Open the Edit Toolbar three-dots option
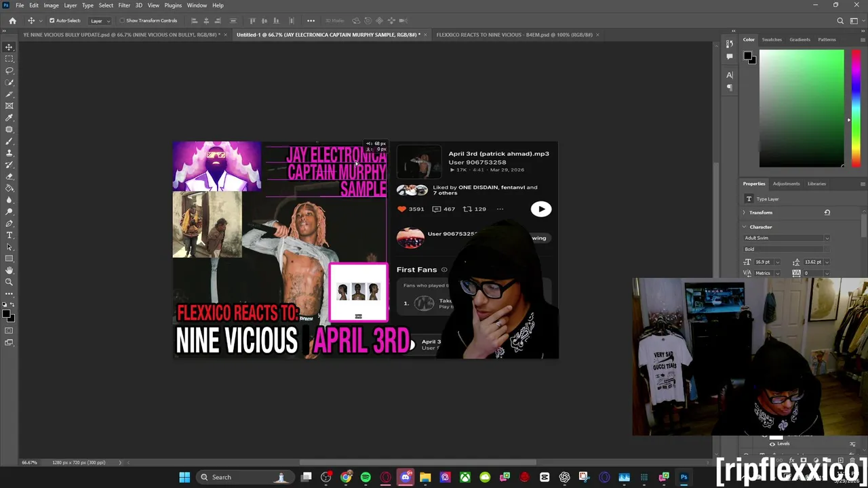This screenshot has width=868, height=488. [9, 293]
